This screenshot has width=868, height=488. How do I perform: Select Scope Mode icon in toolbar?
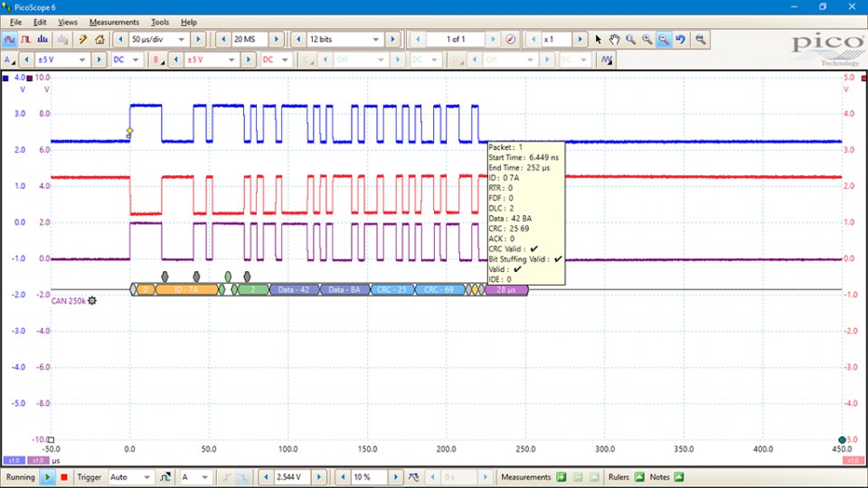coord(10,40)
